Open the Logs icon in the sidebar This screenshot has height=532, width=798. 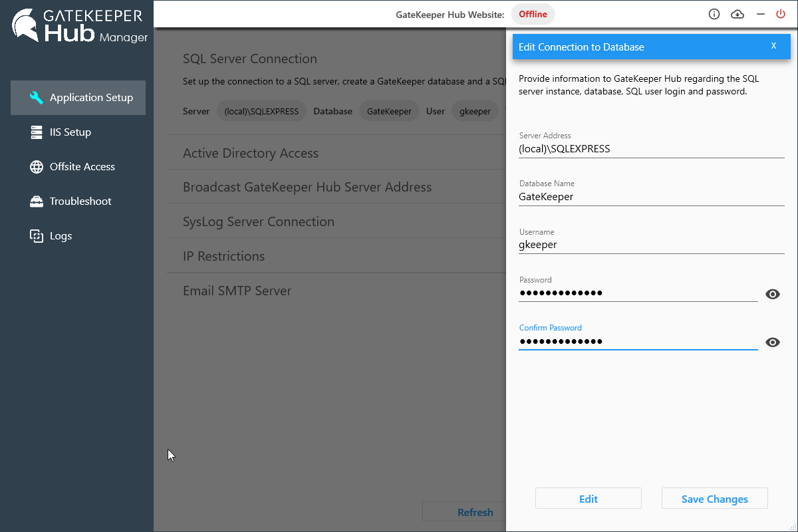pos(36,235)
